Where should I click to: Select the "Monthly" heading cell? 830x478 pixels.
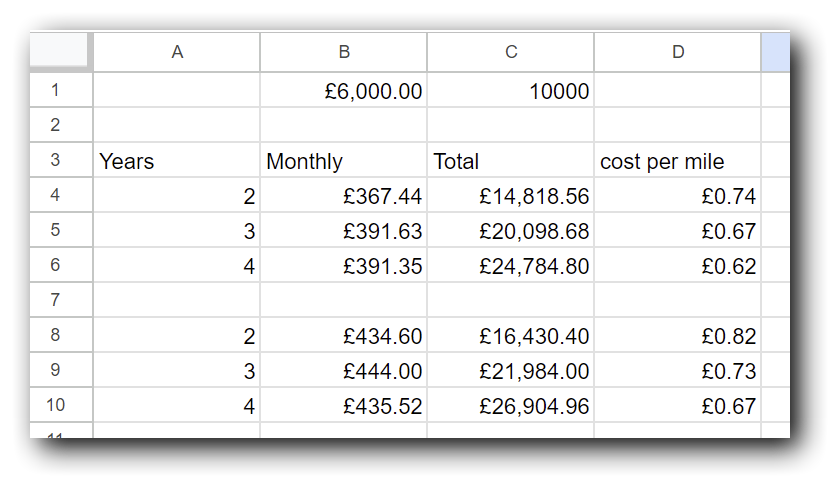coord(343,161)
